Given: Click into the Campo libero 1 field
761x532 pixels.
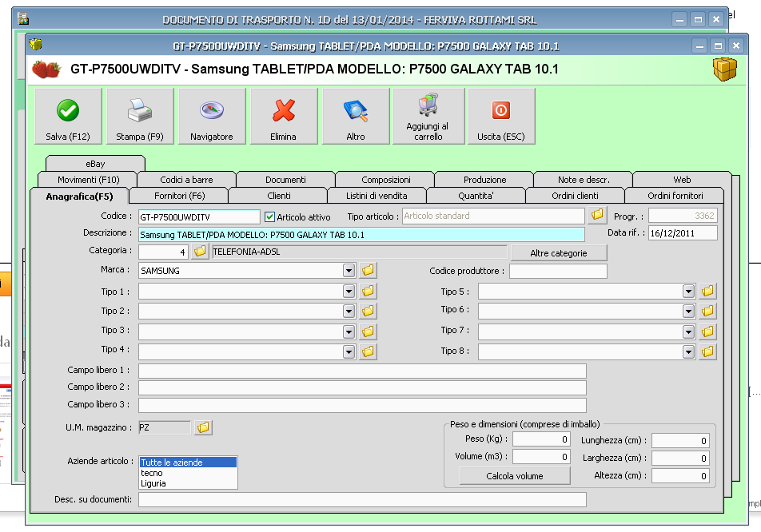Looking at the screenshot, I should [362, 371].
